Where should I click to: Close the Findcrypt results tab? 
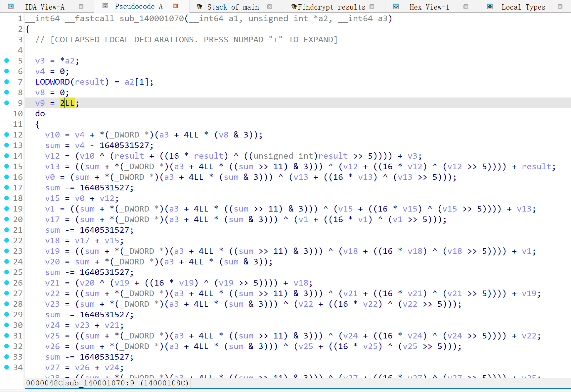click(x=372, y=7)
